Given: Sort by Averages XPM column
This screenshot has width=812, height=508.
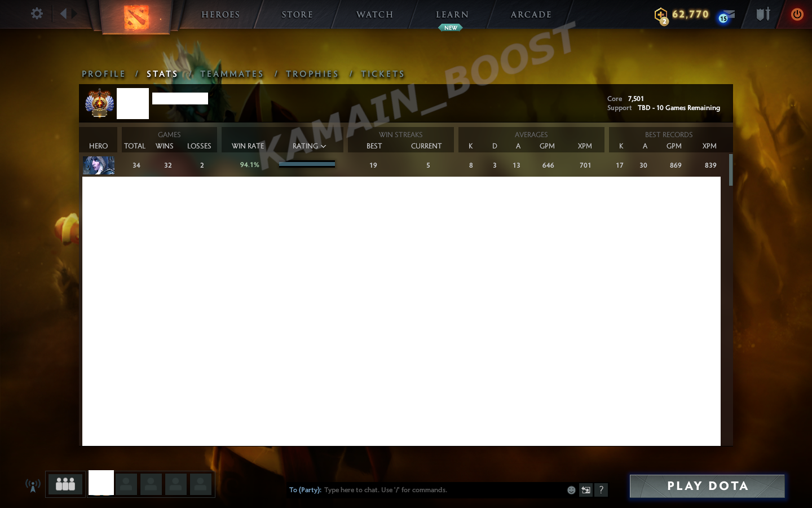Looking at the screenshot, I should pyautogui.click(x=585, y=146).
